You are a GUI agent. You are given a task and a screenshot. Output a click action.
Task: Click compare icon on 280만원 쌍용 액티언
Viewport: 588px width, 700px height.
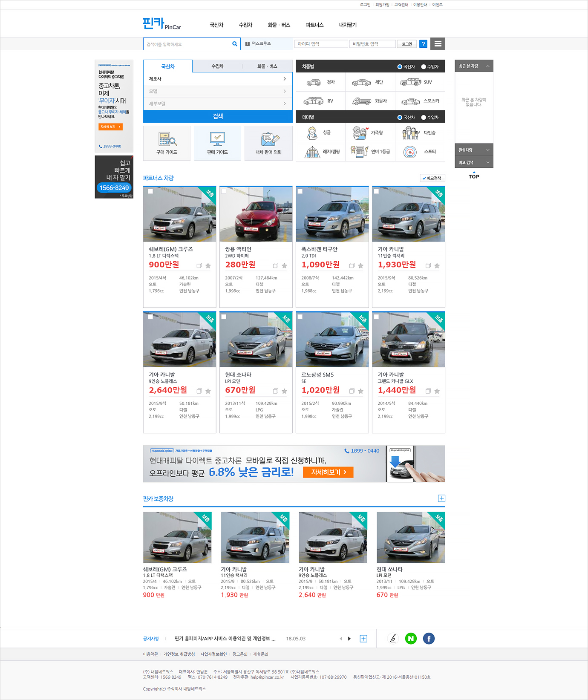coord(275,266)
